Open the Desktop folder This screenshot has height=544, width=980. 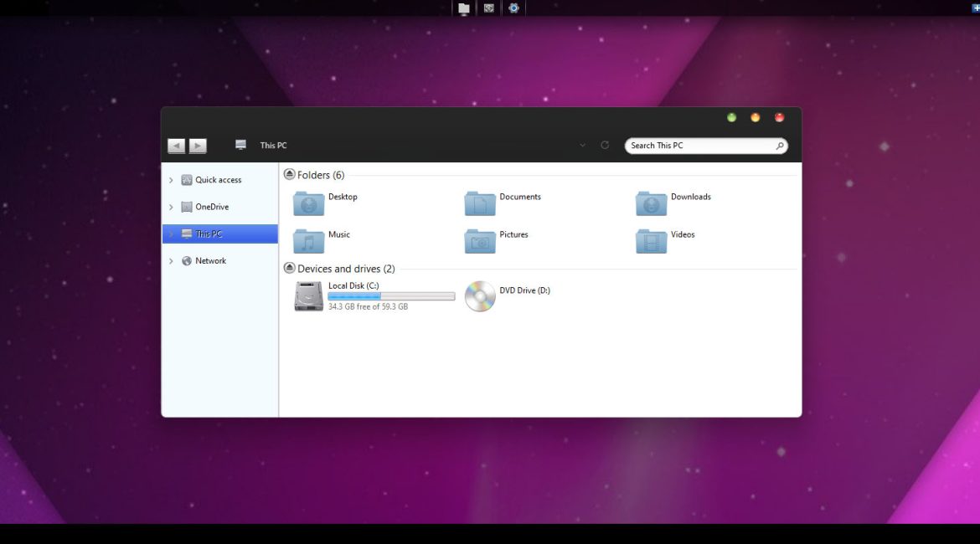tap(309, 203)
